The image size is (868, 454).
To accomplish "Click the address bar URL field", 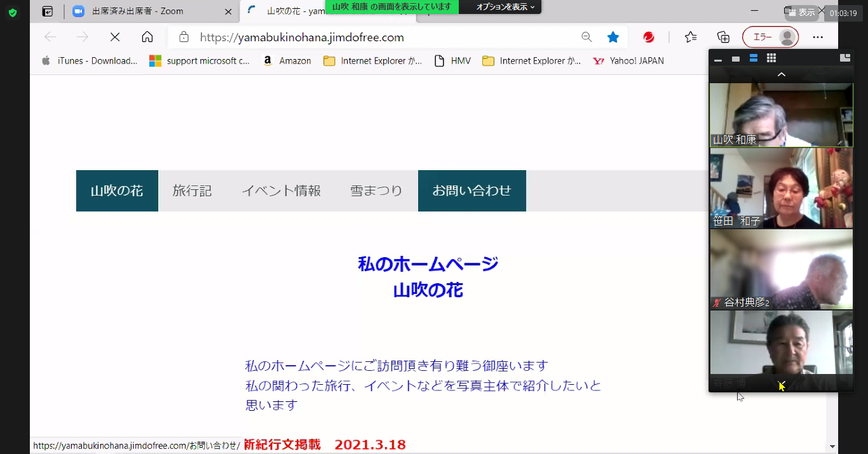I will coord(381,37).
